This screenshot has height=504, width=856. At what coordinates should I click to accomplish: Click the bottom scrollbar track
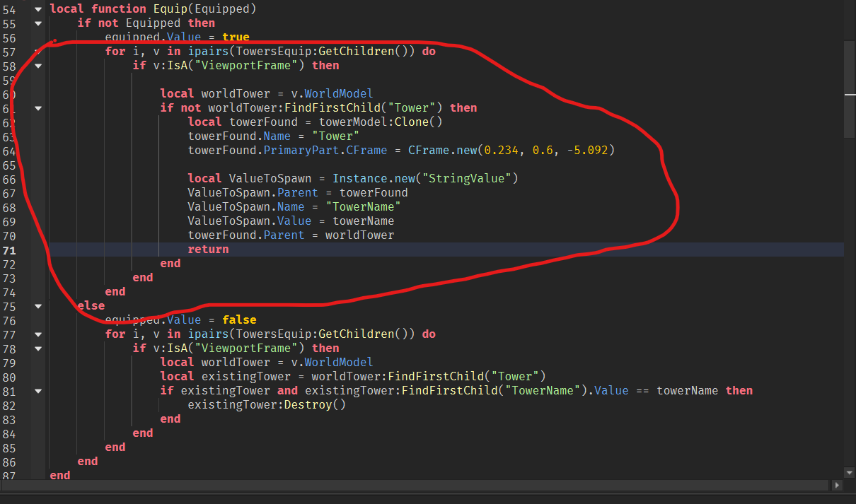coord(424,486)
